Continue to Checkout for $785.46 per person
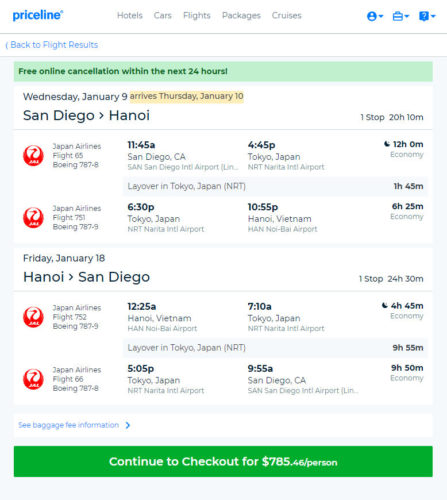 pyautogui.click(x=223, y=461)
